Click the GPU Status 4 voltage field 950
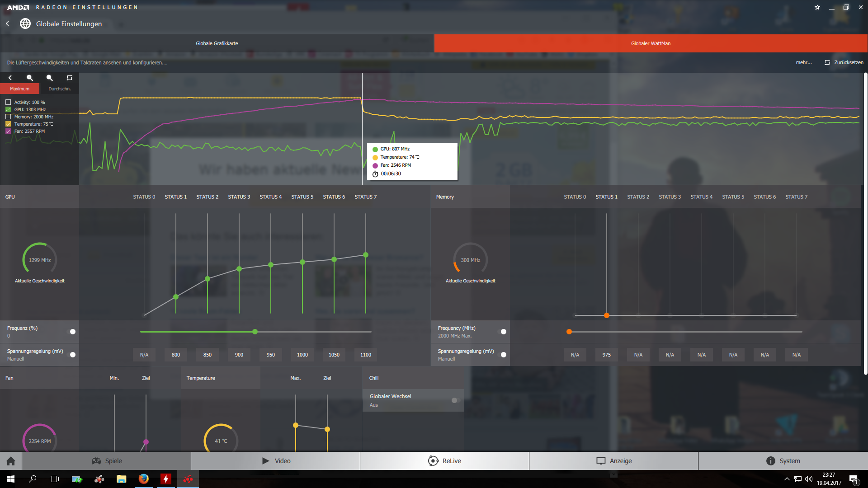Screen dimensions: 868x488 (x=271, y=355)
